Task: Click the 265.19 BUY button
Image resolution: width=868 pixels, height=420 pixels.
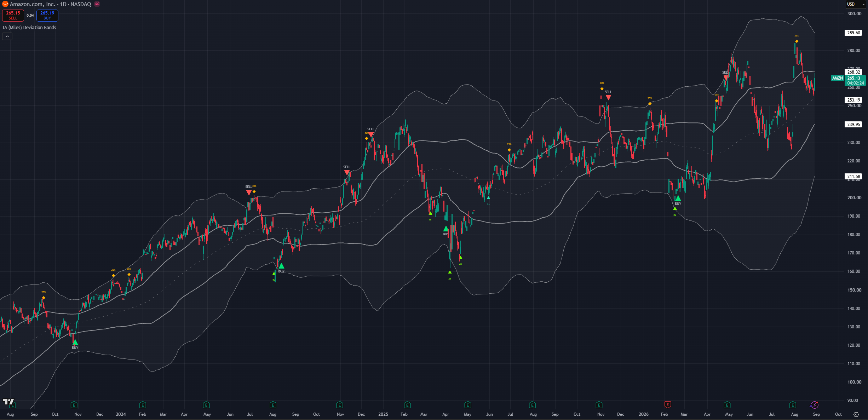Action: pyautogui.click(x=47, y=15)
